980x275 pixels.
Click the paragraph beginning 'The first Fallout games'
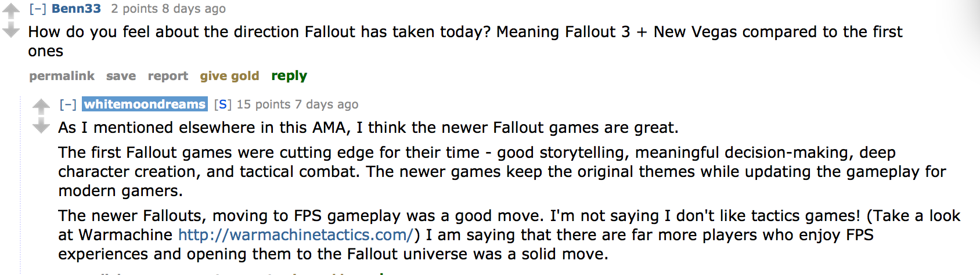pyautogui.click(x=502, y=172)
